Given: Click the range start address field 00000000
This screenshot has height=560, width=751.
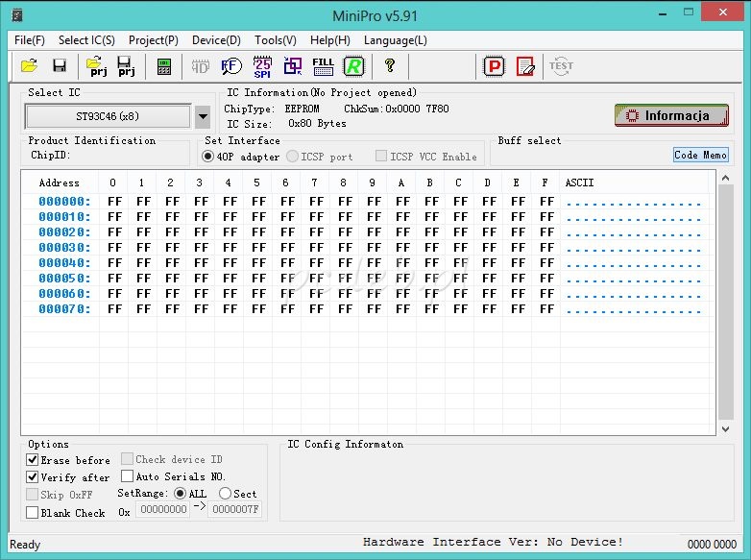Looking at the screenshot, I should pyautogui.click(x=163, y=509).
